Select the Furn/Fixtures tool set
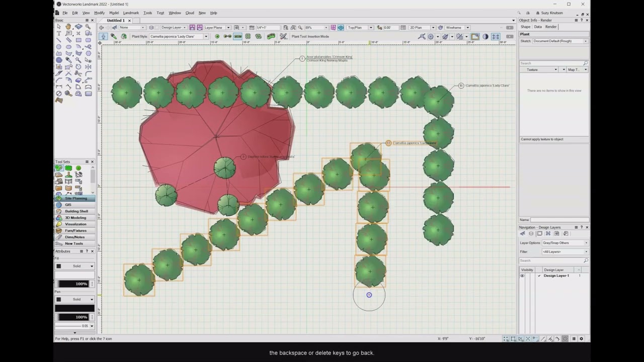The image size is (644, 362). pyautogui.click(x=74, y=230)
